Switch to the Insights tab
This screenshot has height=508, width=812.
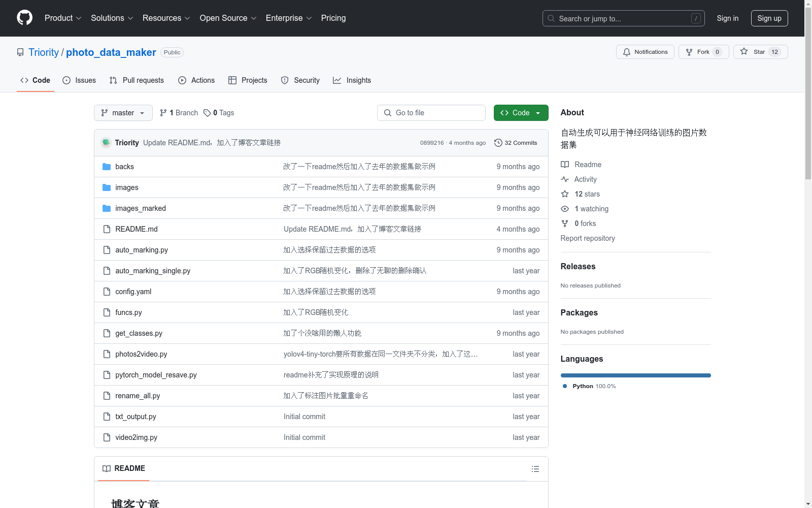(352, 80)
